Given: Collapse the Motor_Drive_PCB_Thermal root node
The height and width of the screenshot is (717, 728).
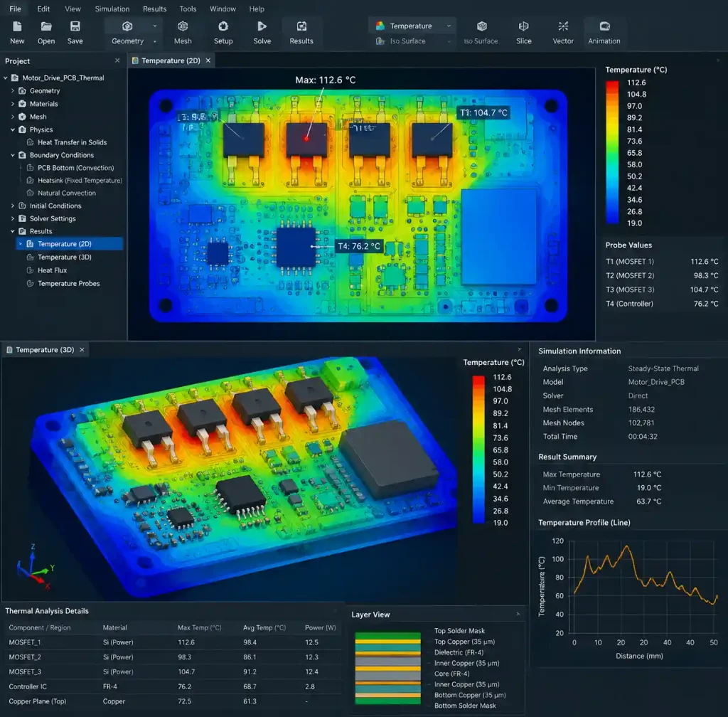Looking at the screenshot, I should click(x=6, y=78).
